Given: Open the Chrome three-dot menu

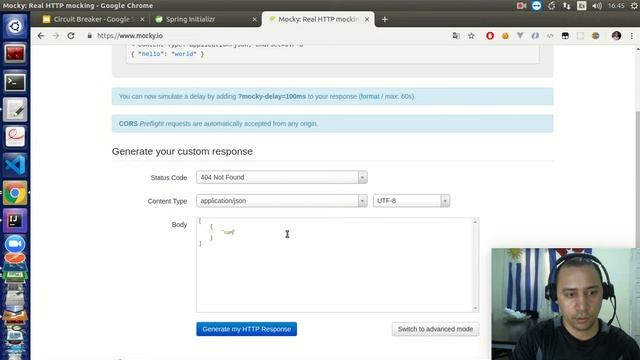Looking at the screenshot, I should point(632,36).
